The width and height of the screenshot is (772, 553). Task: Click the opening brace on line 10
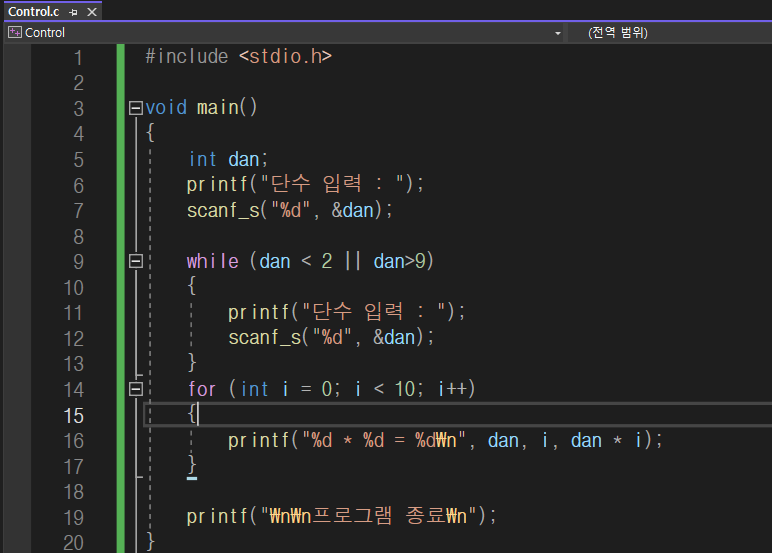(192, 286)
